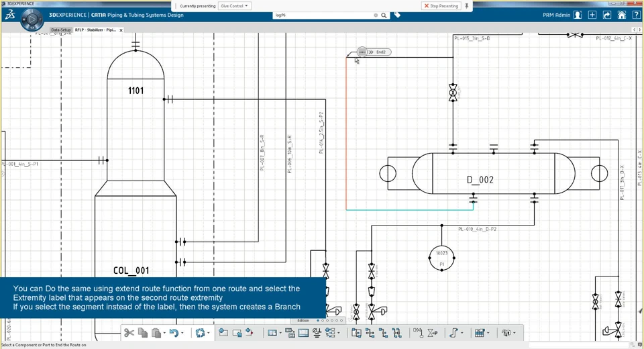The image size is (644, 349).
Task: Select the 1101 column top section
Action: tap(136, 91)
